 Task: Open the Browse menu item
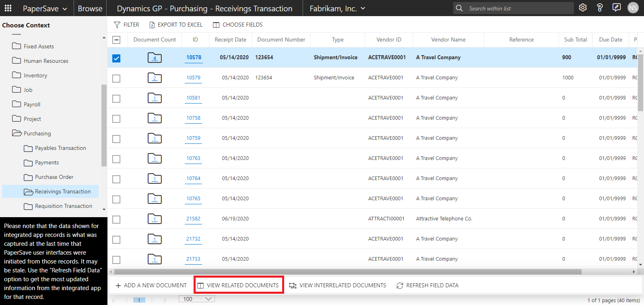point(90,8)
